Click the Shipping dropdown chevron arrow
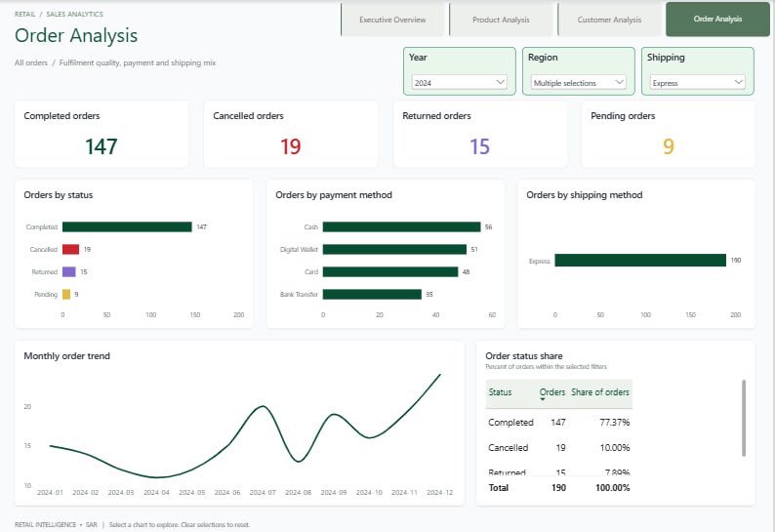 739,82
